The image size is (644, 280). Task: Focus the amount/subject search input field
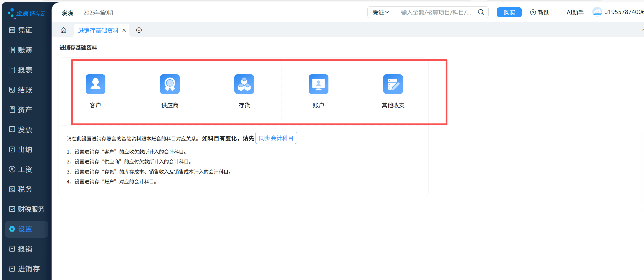[435, 12]
